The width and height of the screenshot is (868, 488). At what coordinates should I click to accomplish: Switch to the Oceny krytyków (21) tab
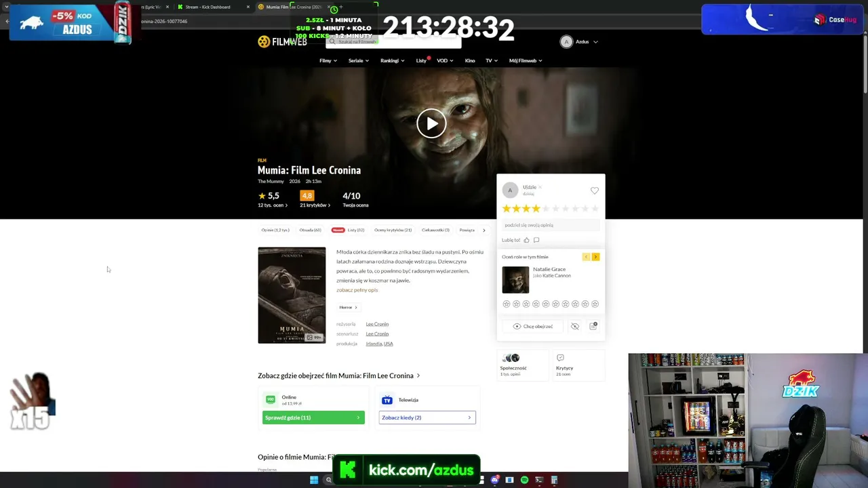(393, 230)
